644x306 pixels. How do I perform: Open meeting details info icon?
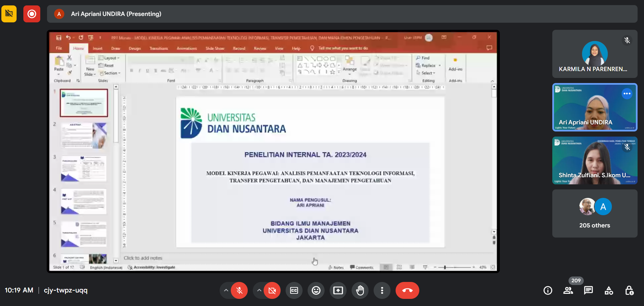pos(548,290)
